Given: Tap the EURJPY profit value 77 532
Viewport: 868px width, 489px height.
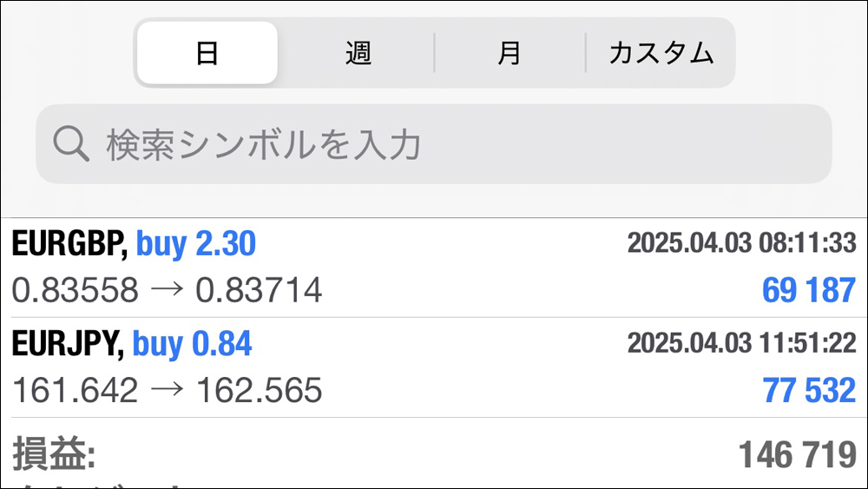Looking at the screenshot, I should [x=809, y=391].
